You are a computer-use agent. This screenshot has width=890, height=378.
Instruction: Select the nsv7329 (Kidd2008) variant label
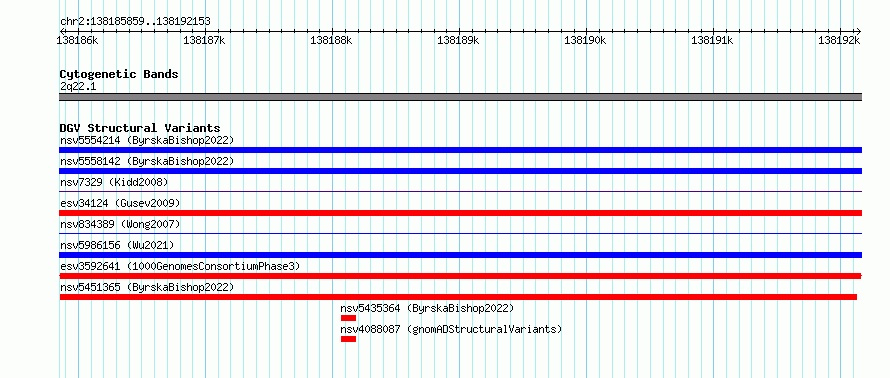(x=114, y=182)
